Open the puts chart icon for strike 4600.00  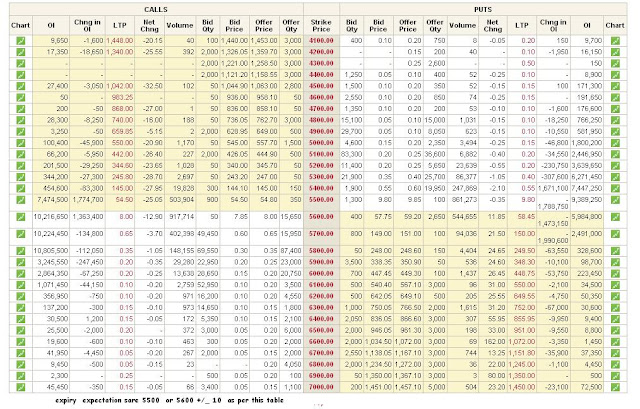(615, 98)
